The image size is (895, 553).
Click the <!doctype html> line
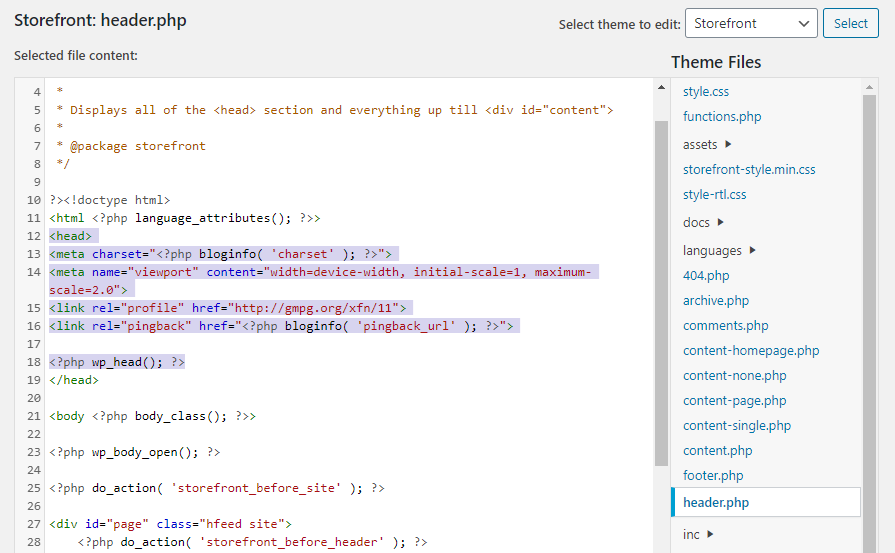click(x=110, y=200)
